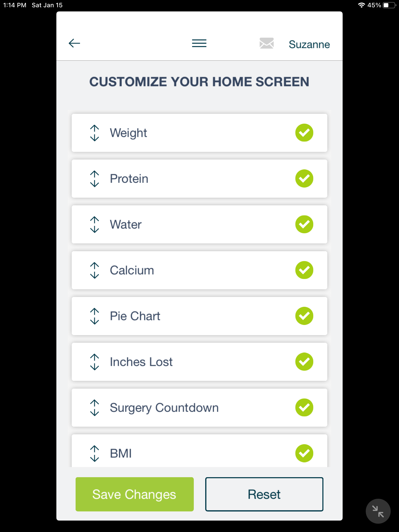Click the reorder arrows beside Weight
This screenshot has height=532, width=399.
click(95, 133)
